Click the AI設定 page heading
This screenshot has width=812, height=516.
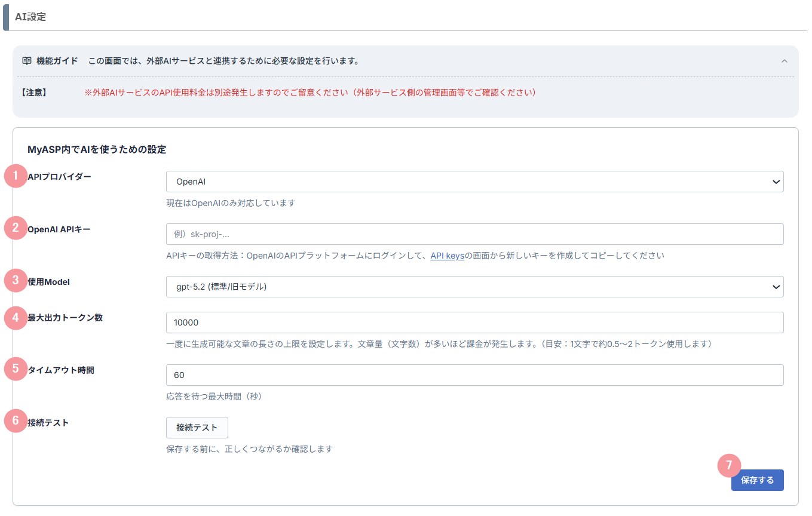(30, 17)
